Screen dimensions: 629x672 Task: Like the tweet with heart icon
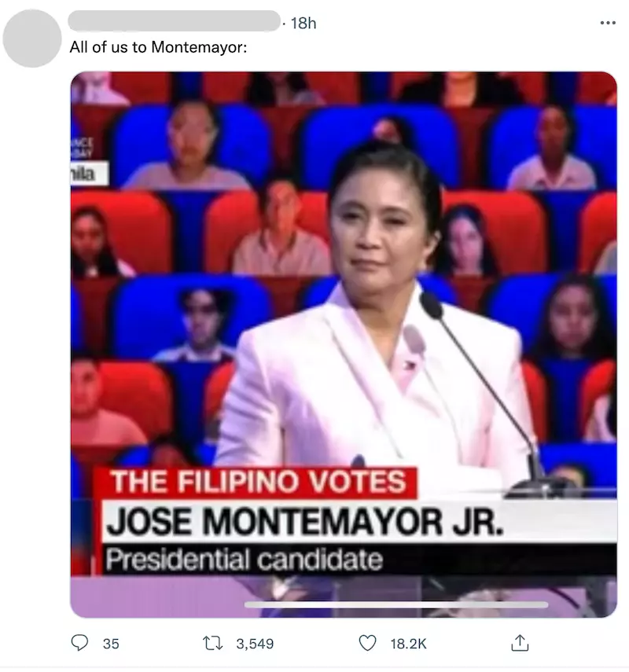367,643
